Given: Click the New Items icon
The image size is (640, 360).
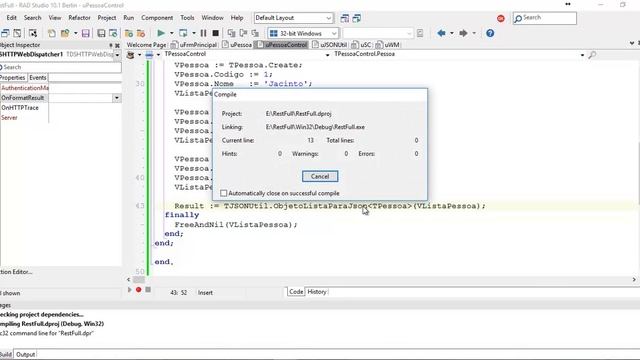Looking at the screenshot, I should click(x=51, y=33).
